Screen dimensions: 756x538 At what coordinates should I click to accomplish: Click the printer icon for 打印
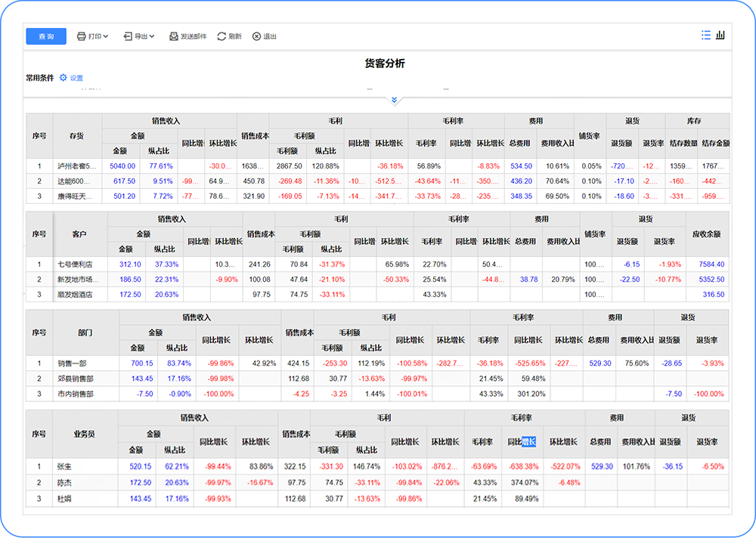tap(81, 36)
